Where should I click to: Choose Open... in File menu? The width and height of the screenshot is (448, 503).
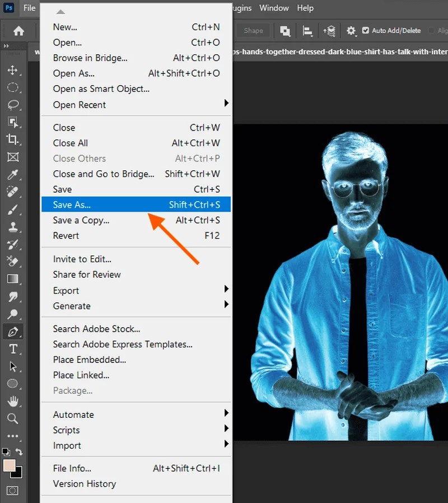136,43
